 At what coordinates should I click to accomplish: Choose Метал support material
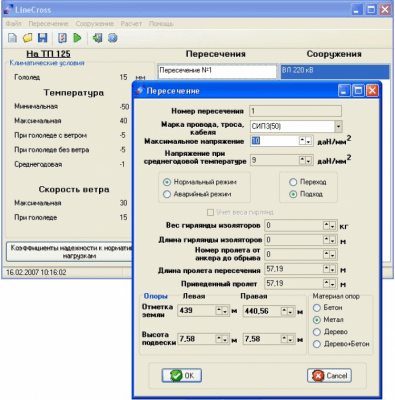[x=317, y=320]
